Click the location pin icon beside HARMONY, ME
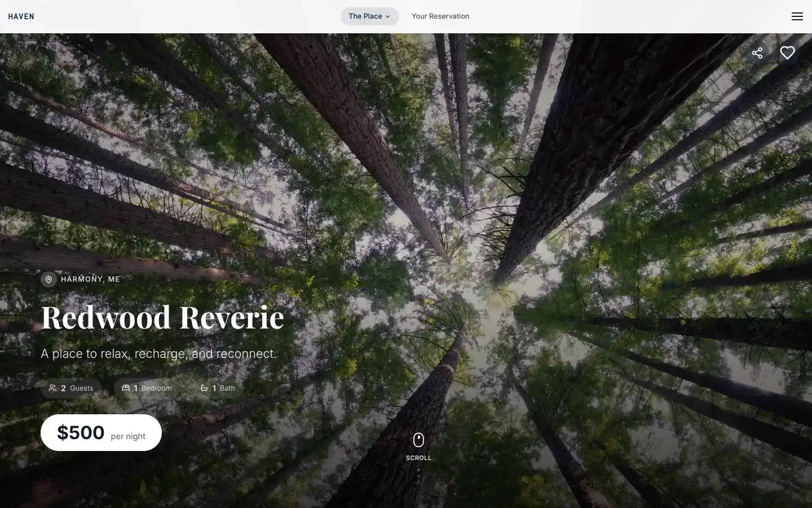The height and width of the screenshot is (508, 812). coord(48,279)
